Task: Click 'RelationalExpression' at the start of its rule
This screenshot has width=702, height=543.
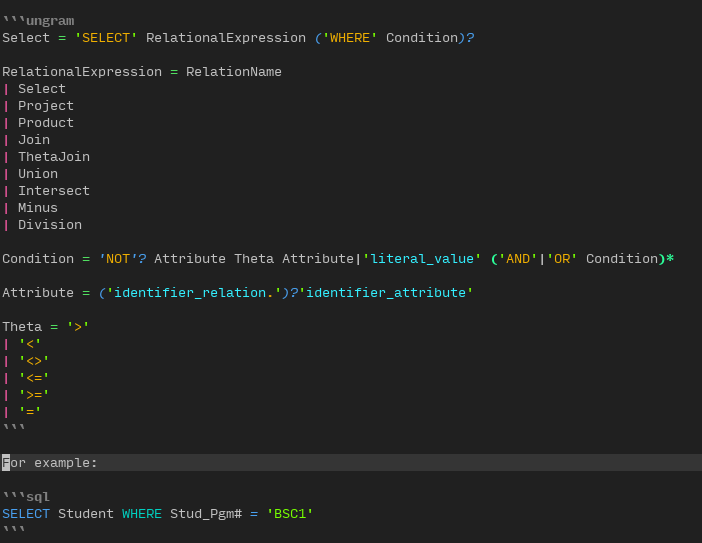Action: click(x=82, y=72)
